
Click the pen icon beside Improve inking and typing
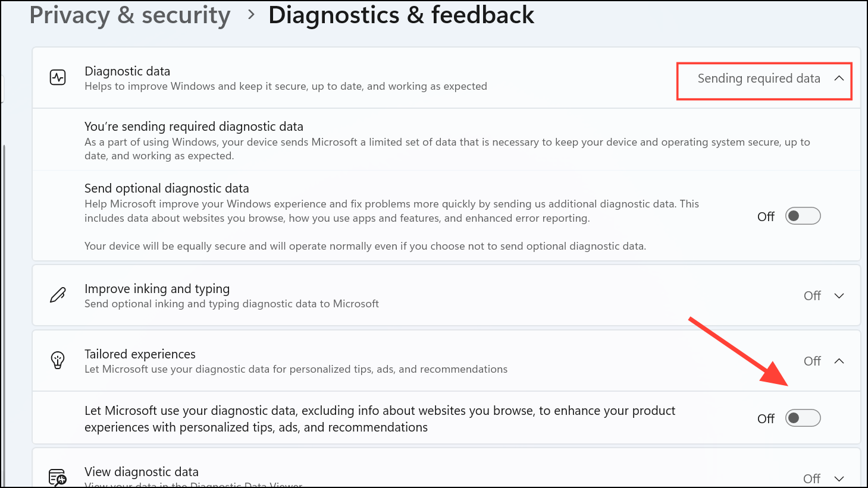[57, 295]
